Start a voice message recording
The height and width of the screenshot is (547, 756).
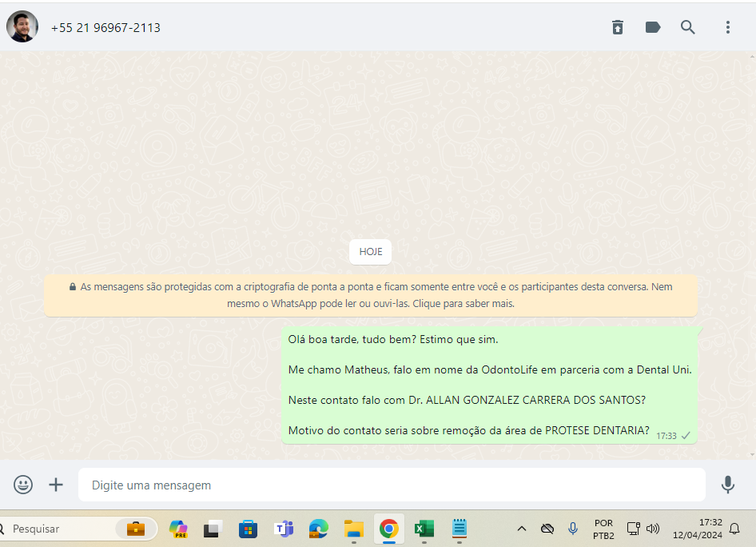728,485
